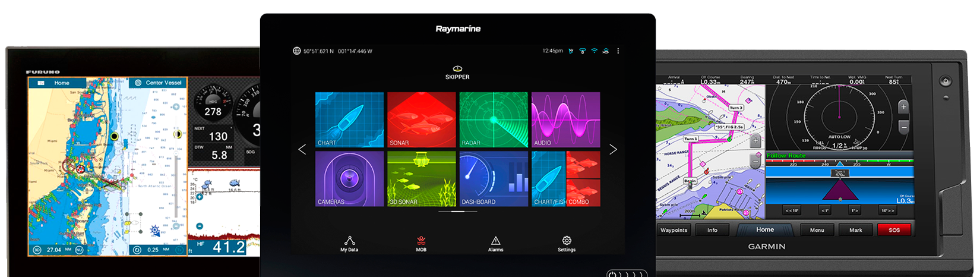The height and width of the screenshot is (277, 980).
Task: Select Home on the Garmin bottom bar
Action: coord(765,230)
